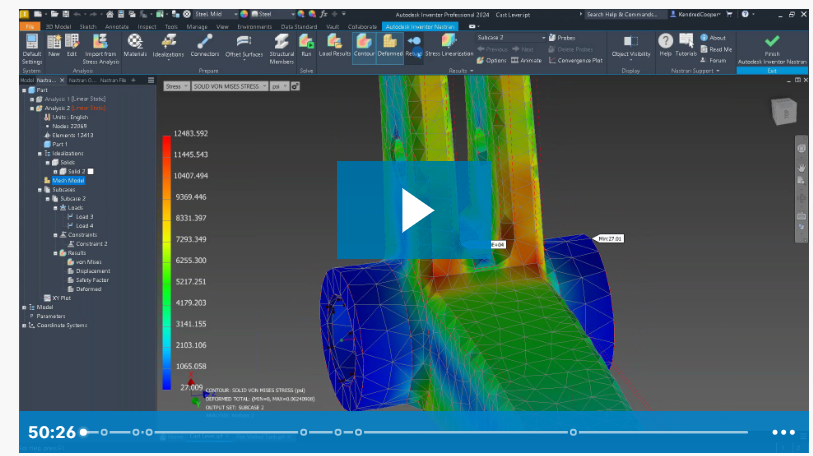Switch to the 3D Model tab
Viewport: 813px width, 456px height.
(x=58, y=26)
